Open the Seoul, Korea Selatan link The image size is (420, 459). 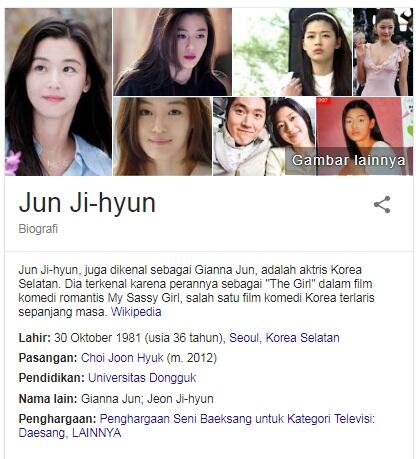pyautogui.click(x=284, y=338)
